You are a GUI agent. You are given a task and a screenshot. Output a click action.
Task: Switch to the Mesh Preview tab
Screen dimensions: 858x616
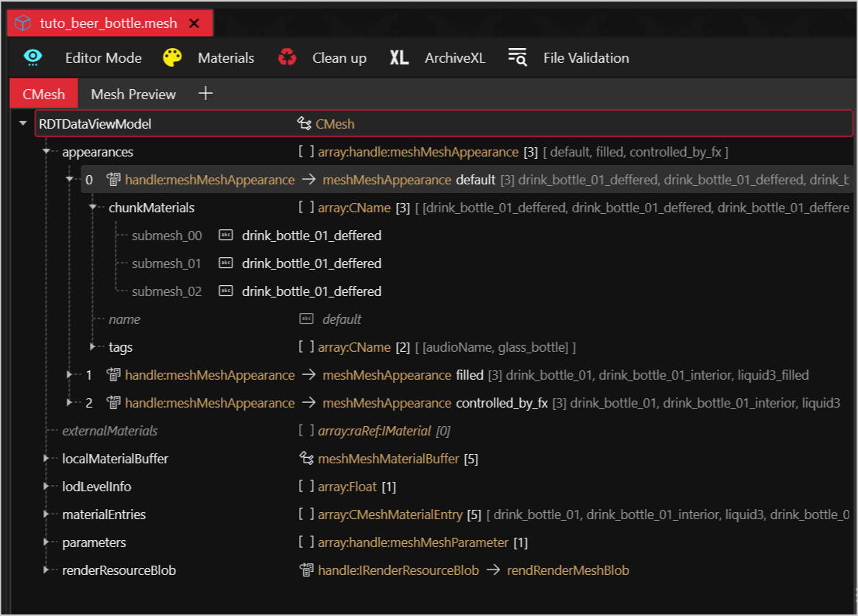pyautogui.click(x=133, y=95)
